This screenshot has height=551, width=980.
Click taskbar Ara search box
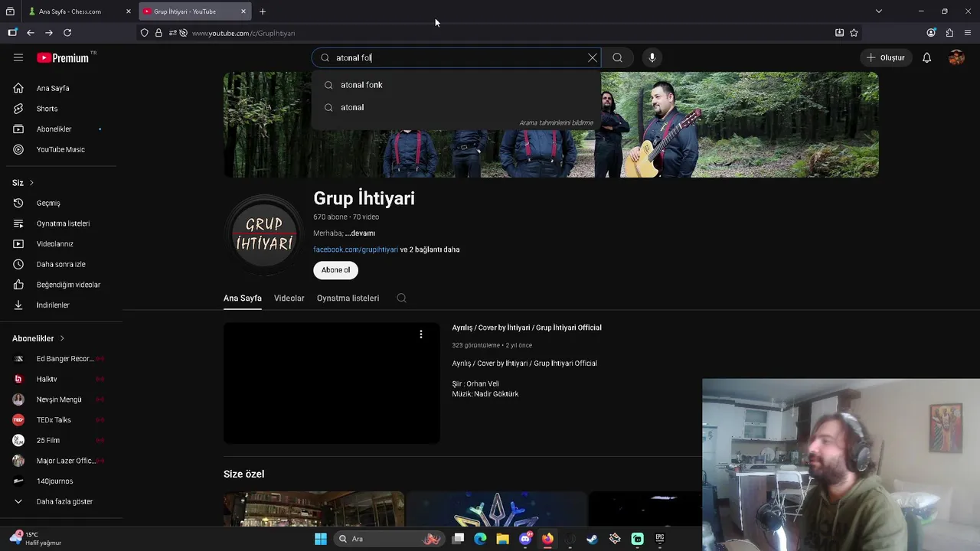click(390, 539)
